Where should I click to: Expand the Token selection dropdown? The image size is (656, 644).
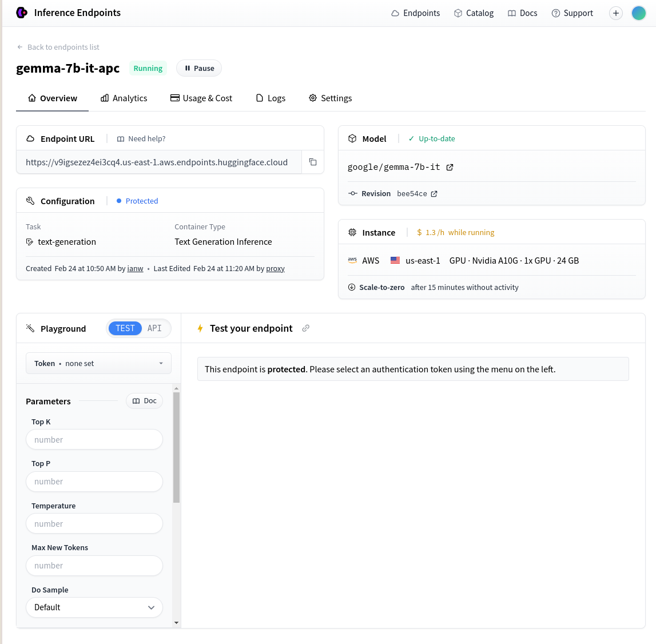coord(98,363)
